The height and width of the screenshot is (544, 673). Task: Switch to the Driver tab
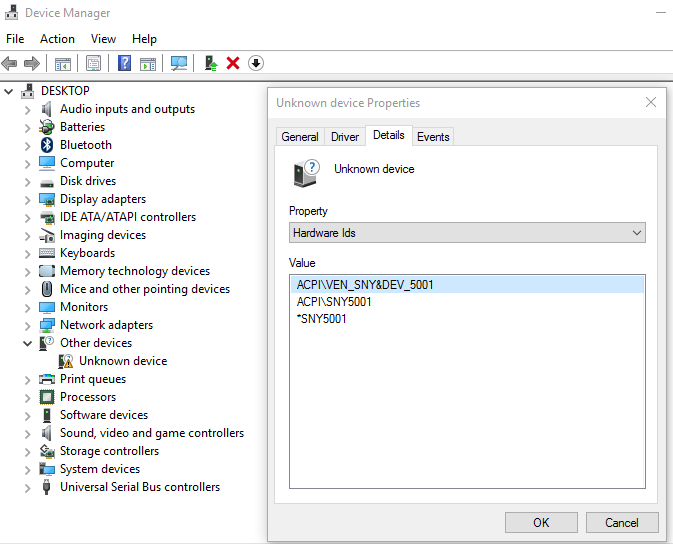pos(345,137)
